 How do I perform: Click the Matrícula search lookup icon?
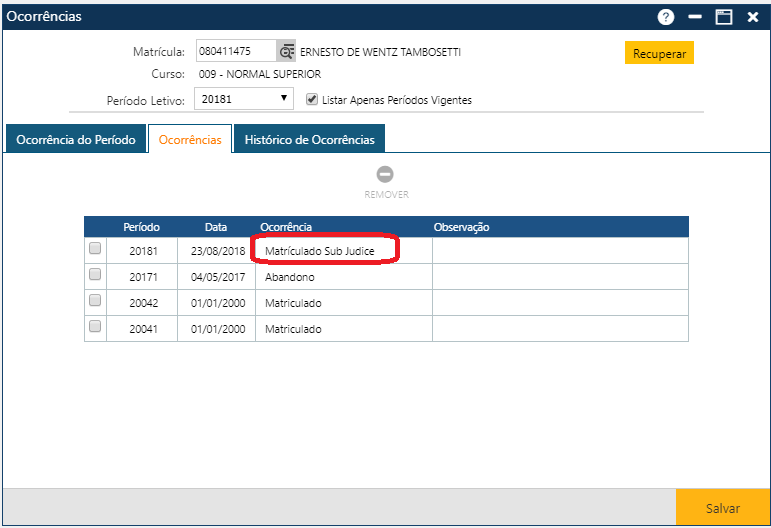coord(287,52)
